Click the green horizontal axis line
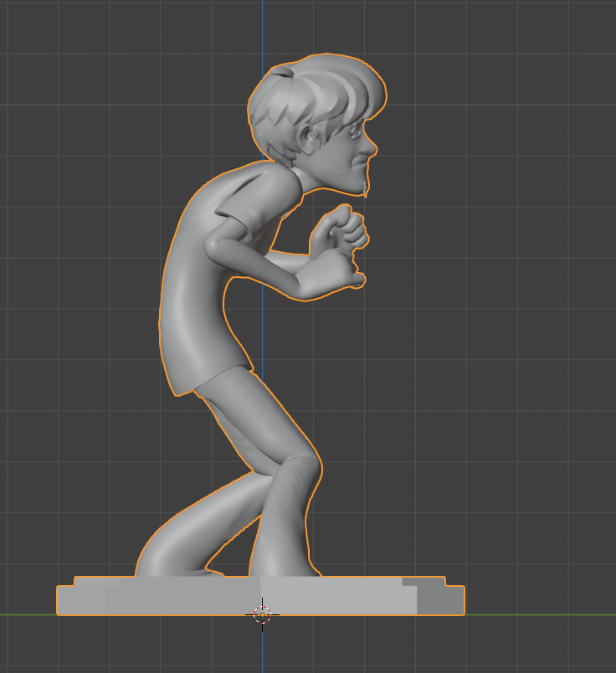Screen dimensions: 616x673 tap(544, 614)
